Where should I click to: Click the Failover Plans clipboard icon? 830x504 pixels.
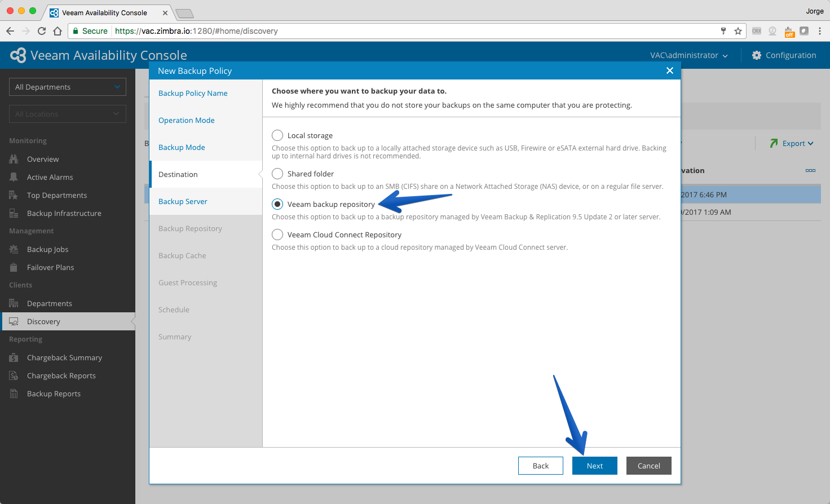(14, 267)
